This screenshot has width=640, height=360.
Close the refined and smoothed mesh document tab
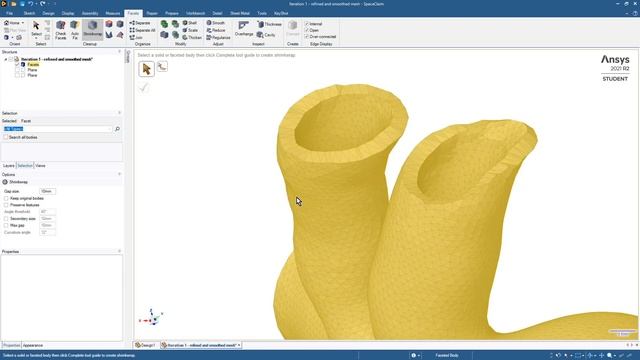click(239, 345)
